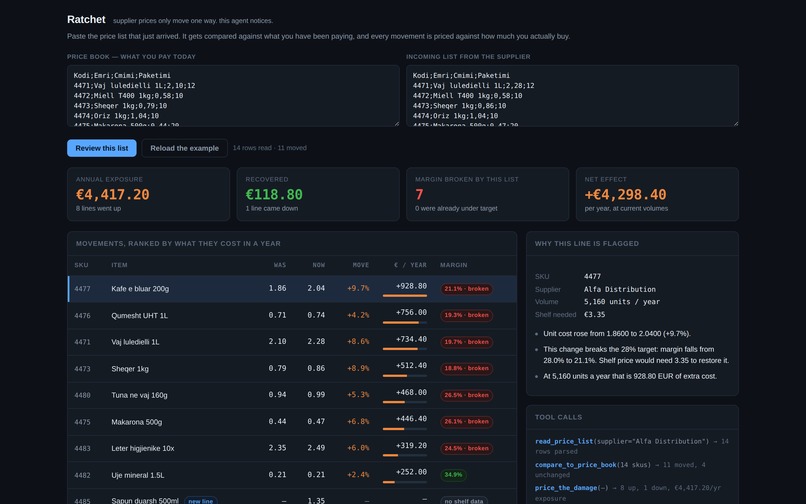Select the Vaj luledielli 1L row
Screen dimensions: 806x504
point(292,342)
